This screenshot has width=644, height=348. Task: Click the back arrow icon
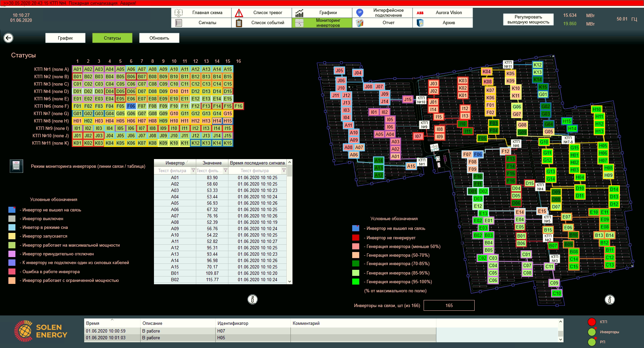(8, 38)
